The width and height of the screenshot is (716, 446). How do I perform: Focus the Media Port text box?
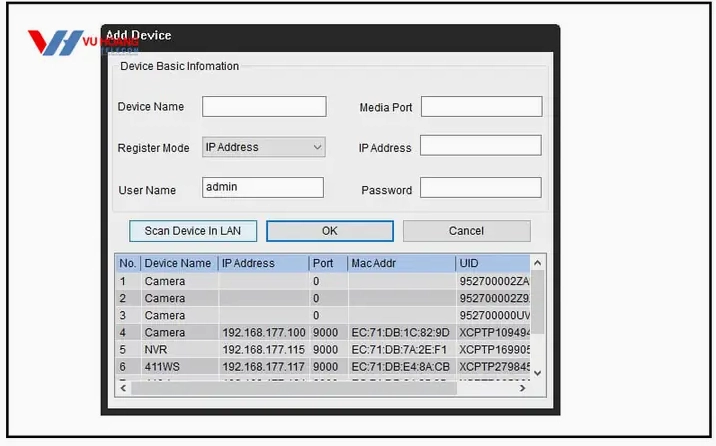pyautogui.click(x=481, y=107)
